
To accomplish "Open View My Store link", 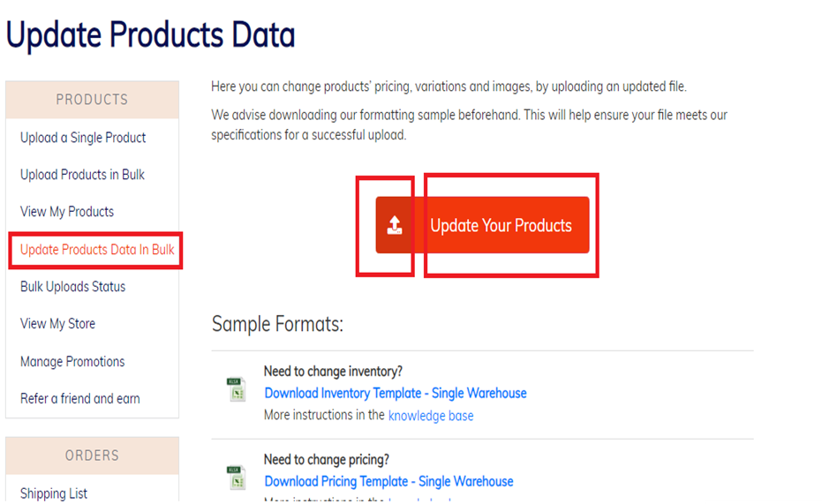I will (57, 324).
